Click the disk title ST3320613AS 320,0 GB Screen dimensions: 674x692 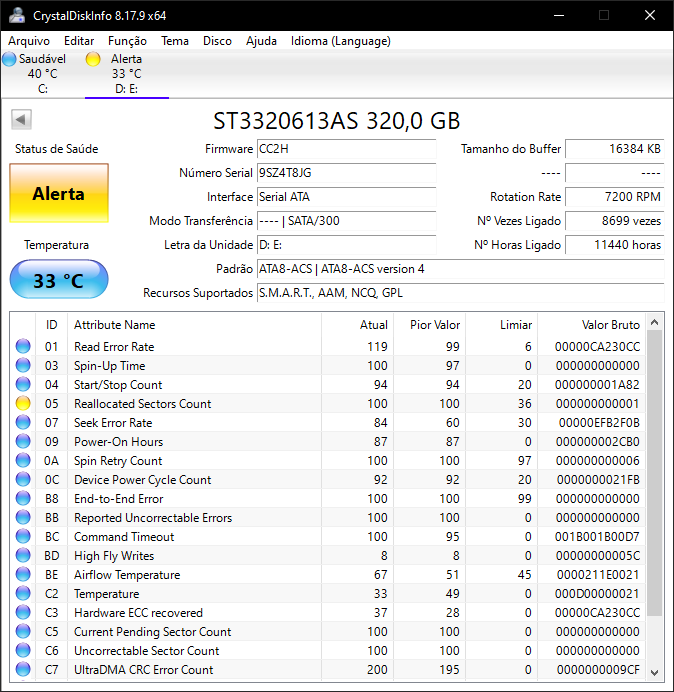point(337,120)
